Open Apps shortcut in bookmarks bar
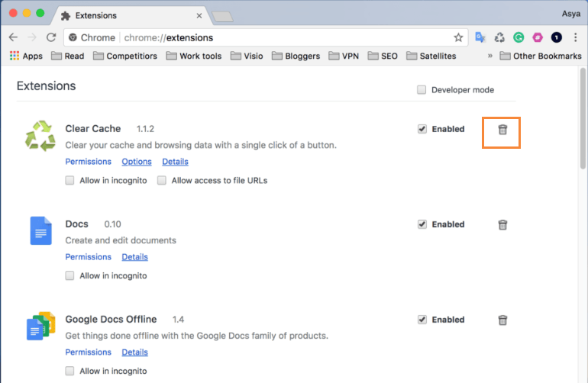 click(x=26, y=56)
